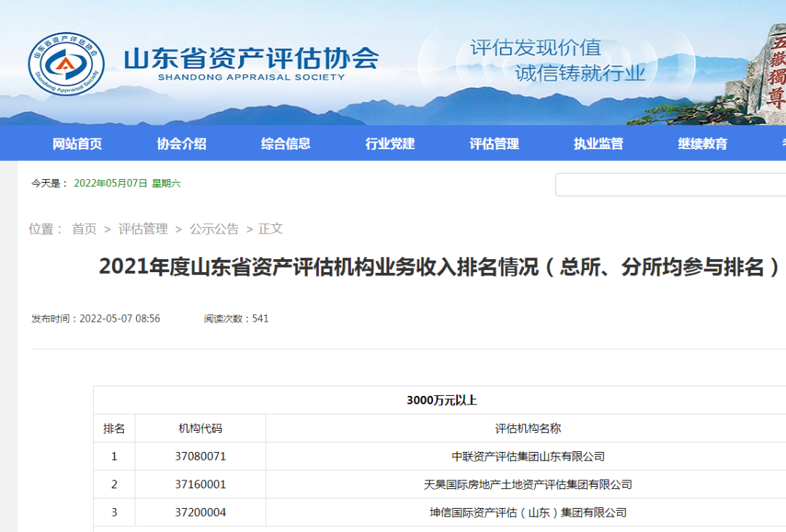This screenshot has height=532, width=786.
Task: Go to 评估管理 in the breadcrumb
Action: (143, 229)
